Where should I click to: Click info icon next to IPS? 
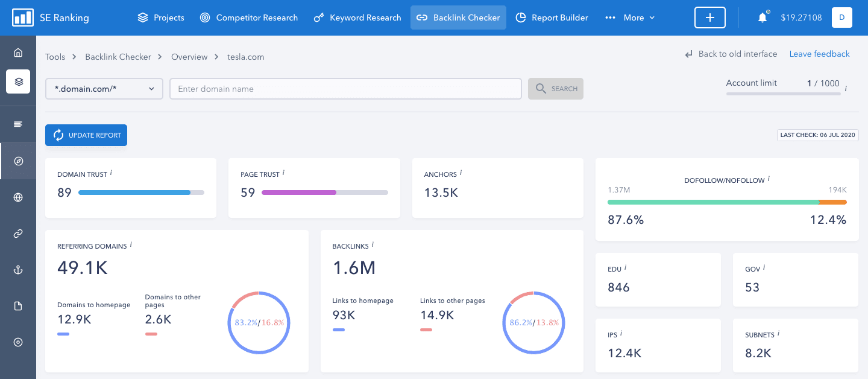[621, 334]
